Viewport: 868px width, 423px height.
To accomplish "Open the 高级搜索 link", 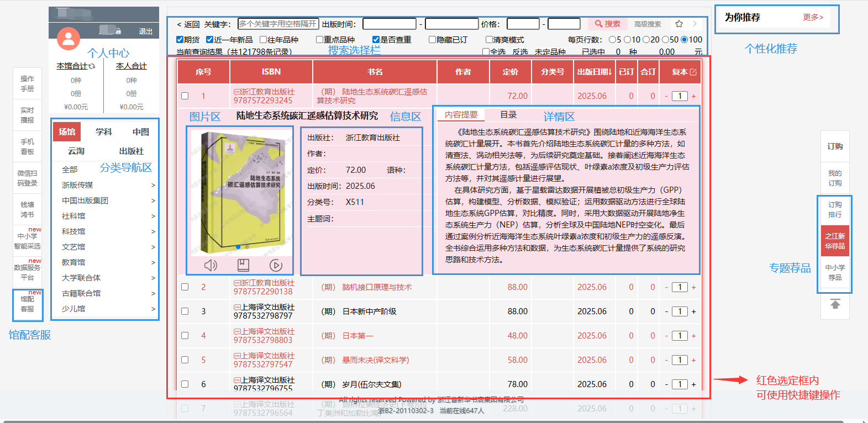I will coord(648,24).
